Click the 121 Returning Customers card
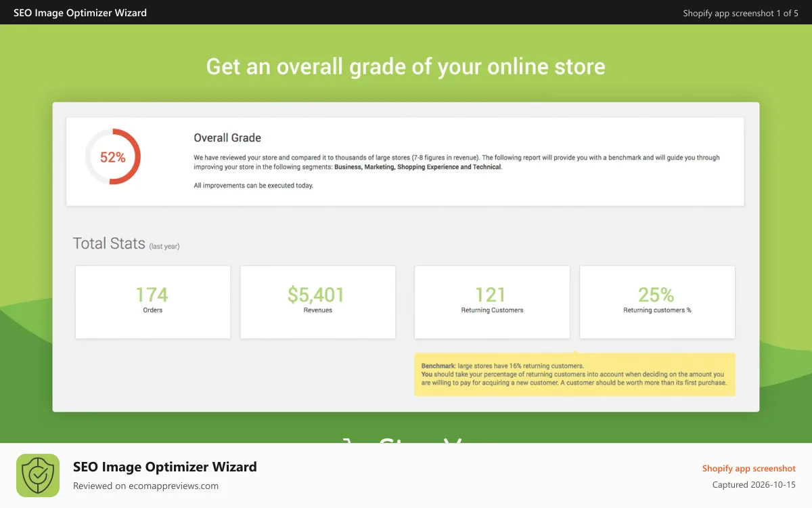 coord(492,302)
